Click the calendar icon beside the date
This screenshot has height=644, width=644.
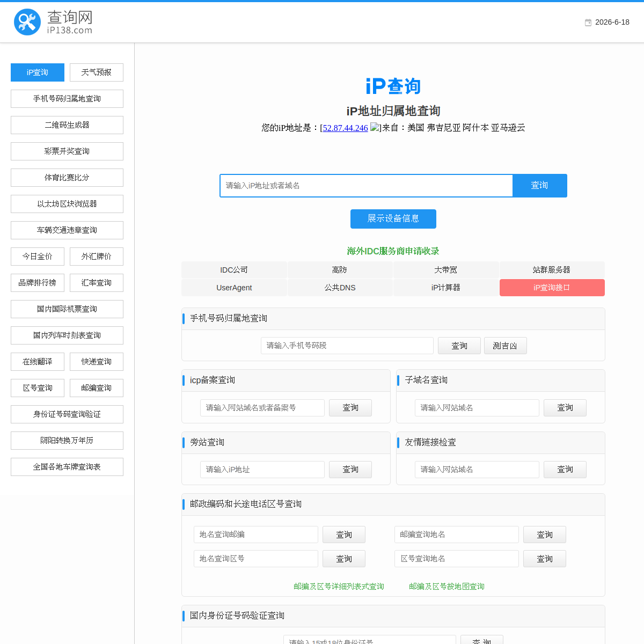[x=588, y=23]
